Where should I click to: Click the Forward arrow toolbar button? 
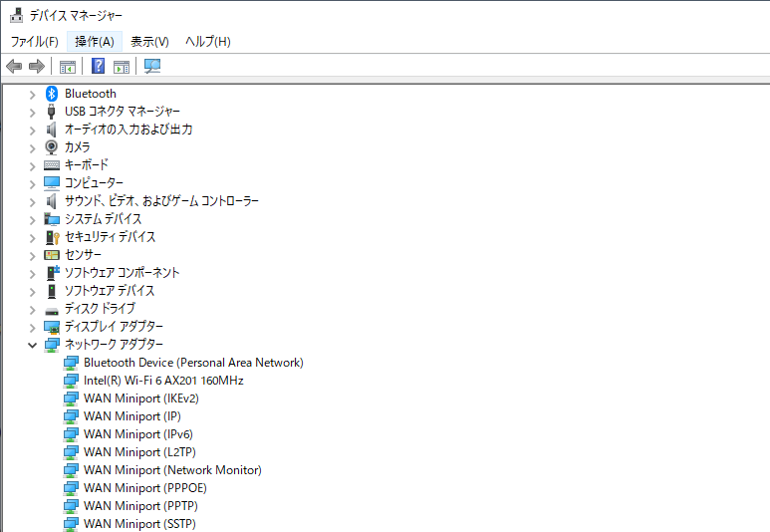[x=37, y=66]
